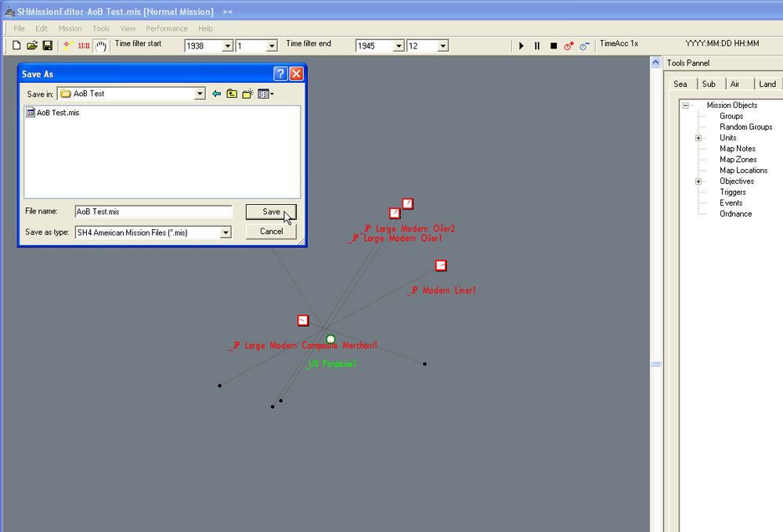Image resolution: width=783 pixels, height=532 pixels.
Task: Click the Save button
Action: point(270,211)
